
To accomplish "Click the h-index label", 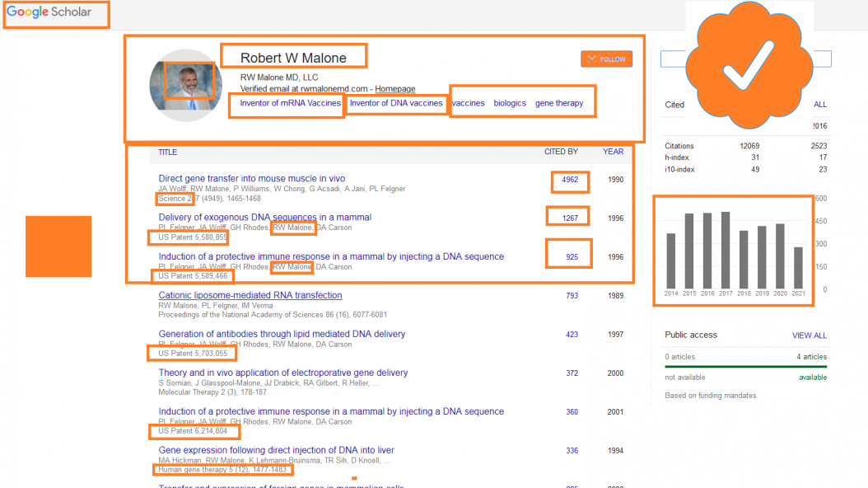I will pyautogui.click(x=677, y=157).
